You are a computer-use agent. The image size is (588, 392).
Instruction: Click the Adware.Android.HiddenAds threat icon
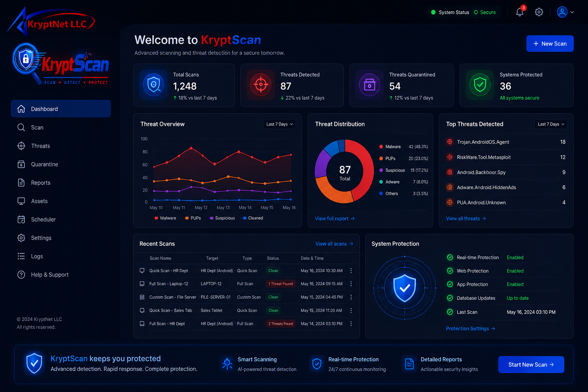[x=450, y=187]
